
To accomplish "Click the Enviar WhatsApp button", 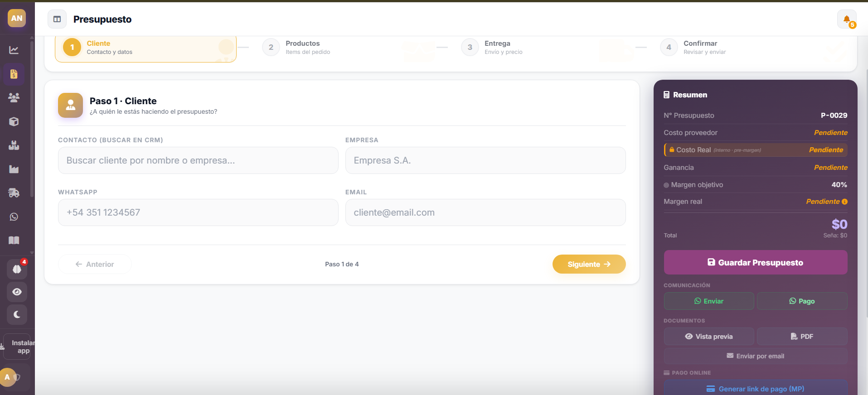I will point(709,301).
